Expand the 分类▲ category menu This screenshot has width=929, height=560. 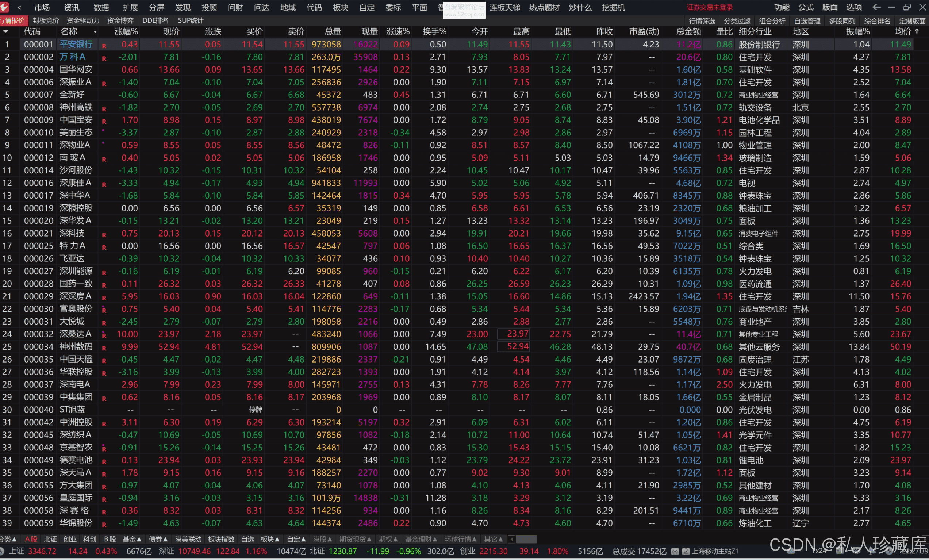pyautogui.click(x=8, y=539)
